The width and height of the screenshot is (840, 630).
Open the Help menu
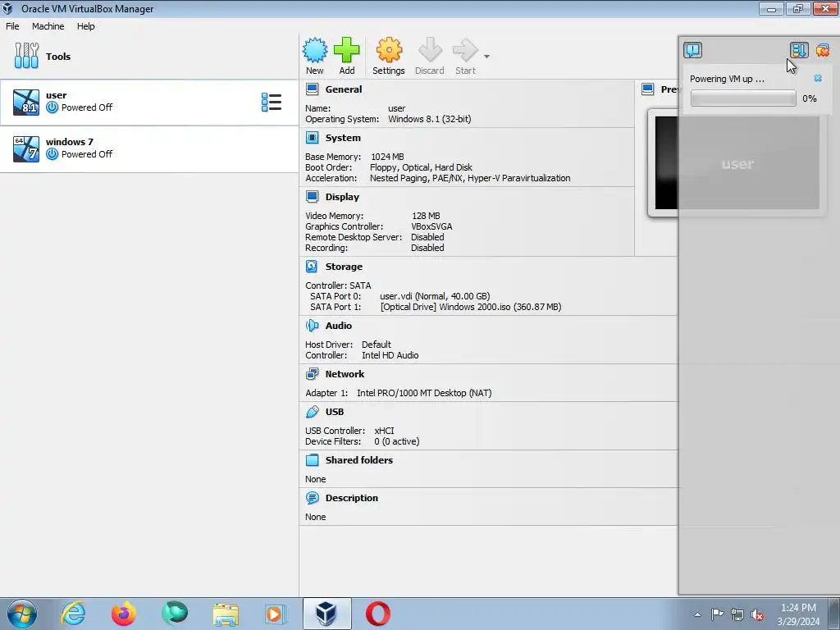pos(85,26)
